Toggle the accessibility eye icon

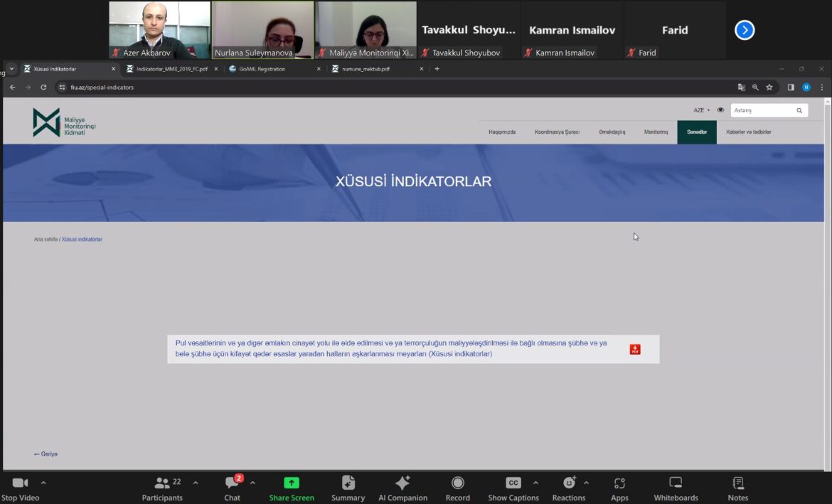[720, 110]
